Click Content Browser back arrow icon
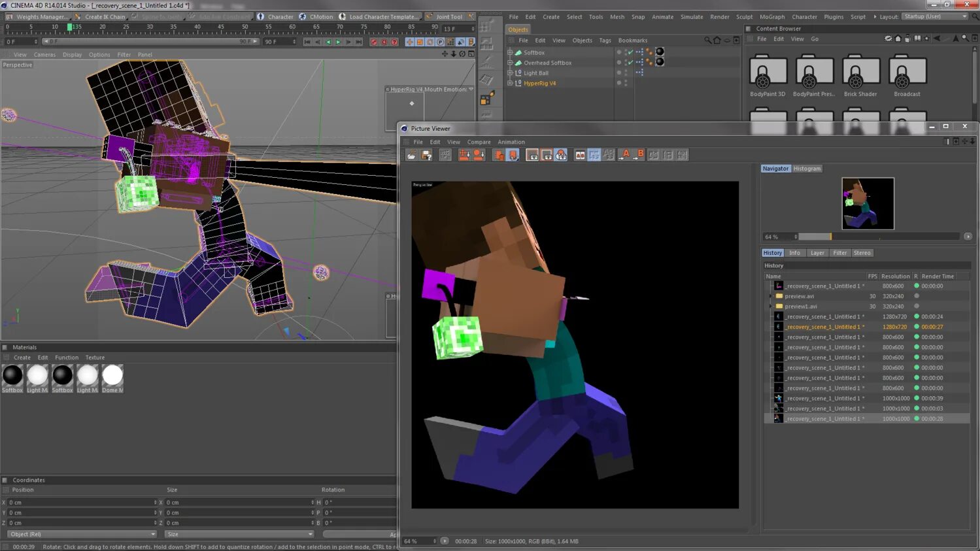 [937, 39]
